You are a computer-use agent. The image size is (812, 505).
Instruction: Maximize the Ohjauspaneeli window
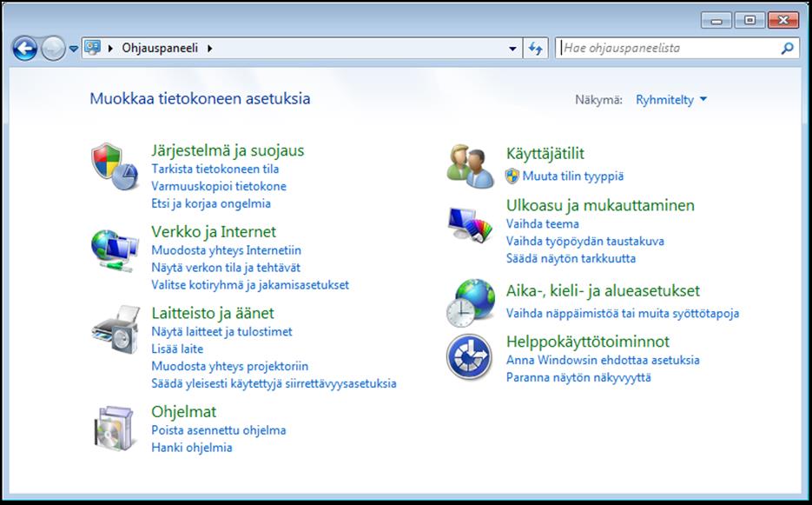tap(749, 21)
